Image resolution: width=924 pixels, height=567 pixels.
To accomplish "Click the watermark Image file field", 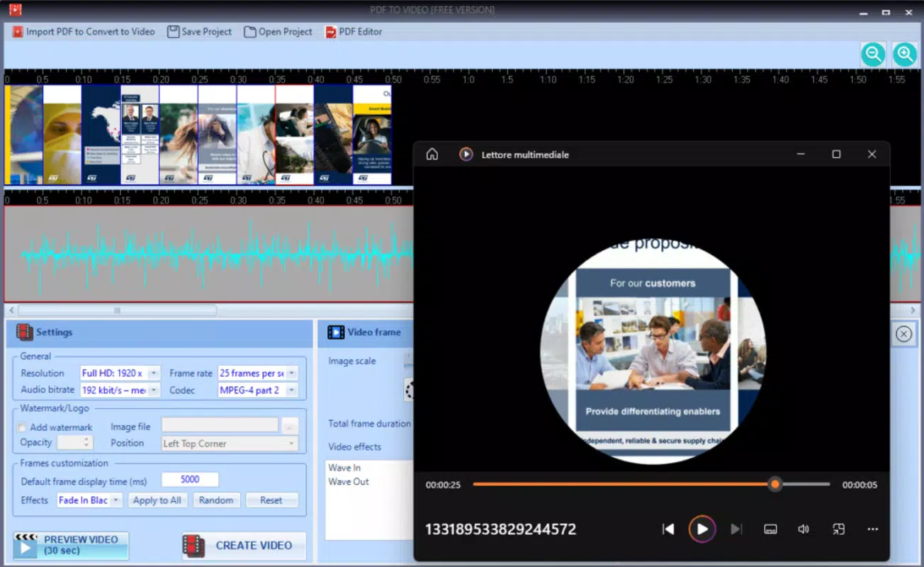I will (220, 425).
